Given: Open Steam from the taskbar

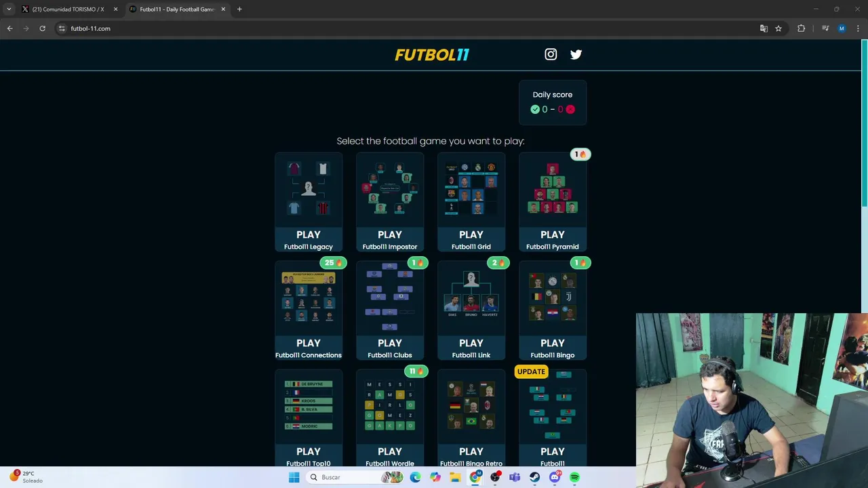Looking at the screenshot, I should coord(535,477).
